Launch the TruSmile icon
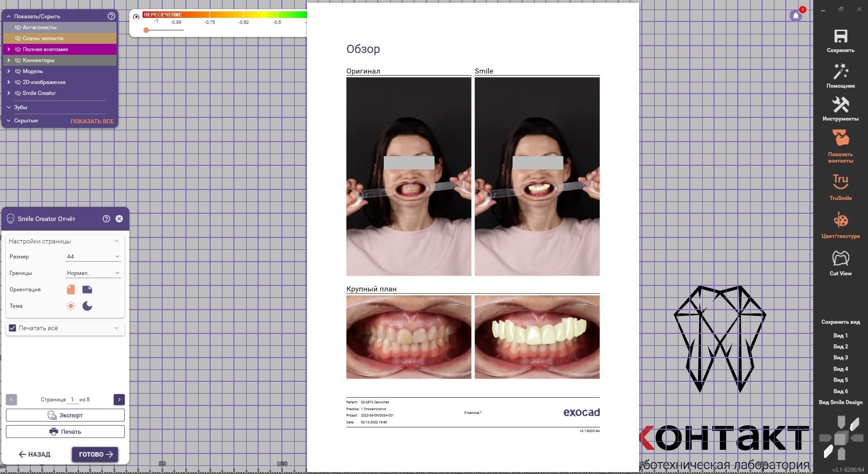 point(840,182)
